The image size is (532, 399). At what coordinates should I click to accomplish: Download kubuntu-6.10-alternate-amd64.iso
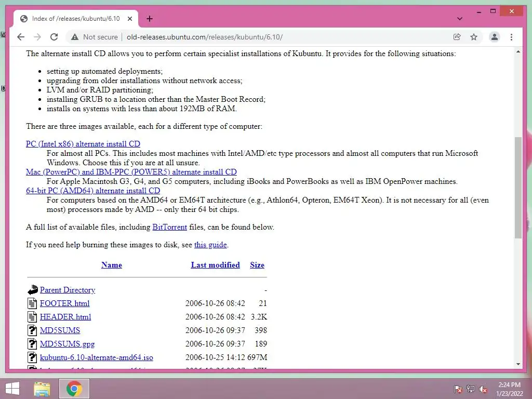tap(96, 357)
